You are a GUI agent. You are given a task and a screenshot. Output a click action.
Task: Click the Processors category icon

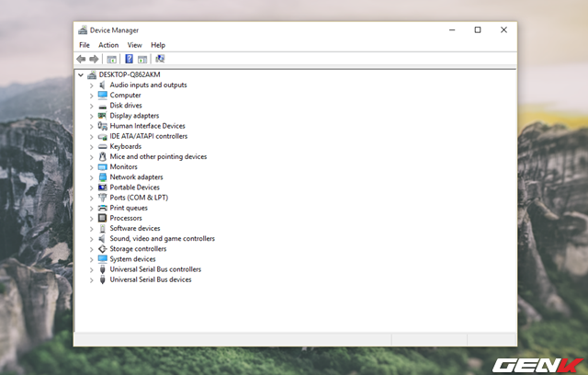coord(103,218)
